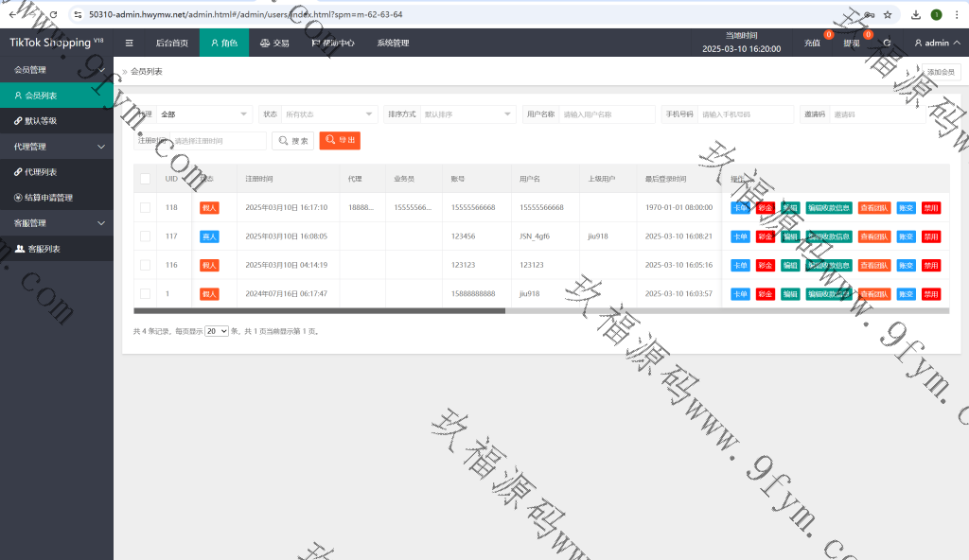The width and height of the screenshot is (969, 560).
Task: Open 充值 recharge notifications
Action: point(812,43)
